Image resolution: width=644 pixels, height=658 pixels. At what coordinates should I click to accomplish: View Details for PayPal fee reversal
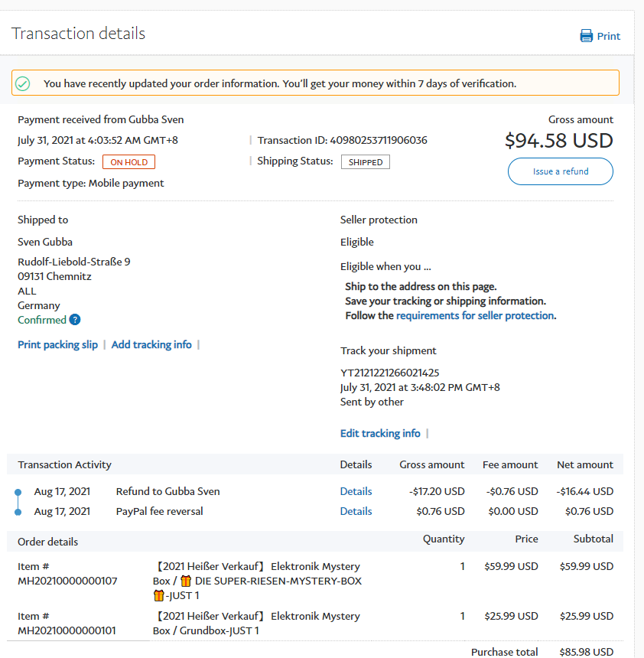(x=356, y=511)
